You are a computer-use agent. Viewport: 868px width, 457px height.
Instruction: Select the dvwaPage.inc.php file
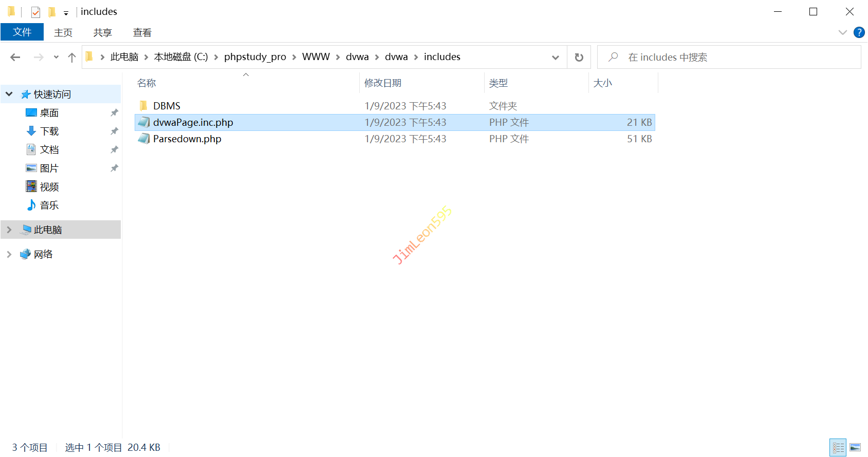pyautogui.click(x=193, y=122)
